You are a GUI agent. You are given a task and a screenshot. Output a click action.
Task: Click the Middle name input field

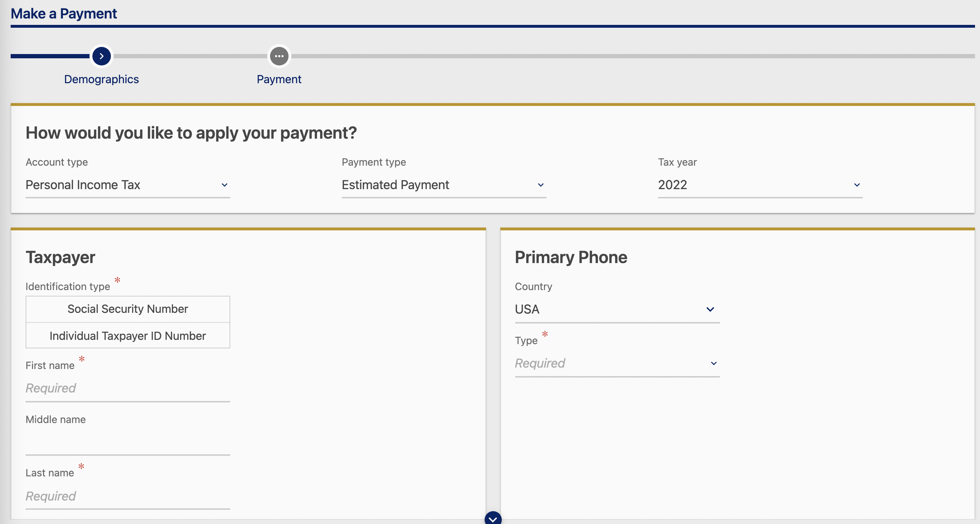pyautogui.click(x=128, y=442)
